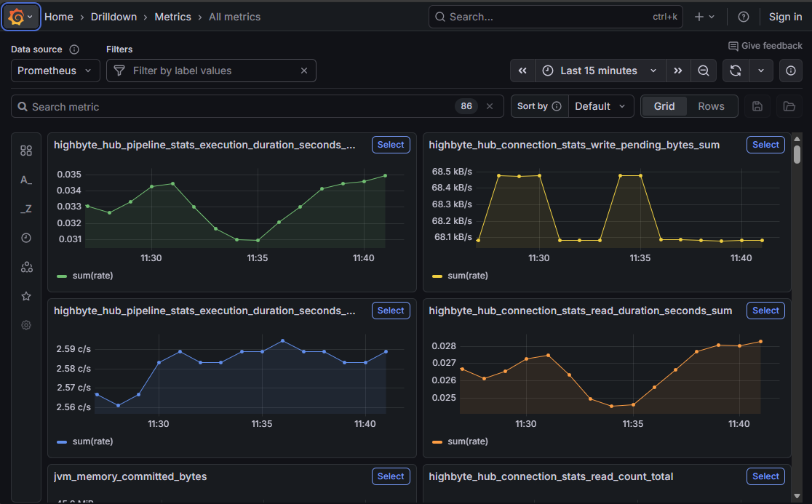The image size is (812, 504).
Task: Click the A_ prefix filter sidebar icon
Action: pos(26,180)
